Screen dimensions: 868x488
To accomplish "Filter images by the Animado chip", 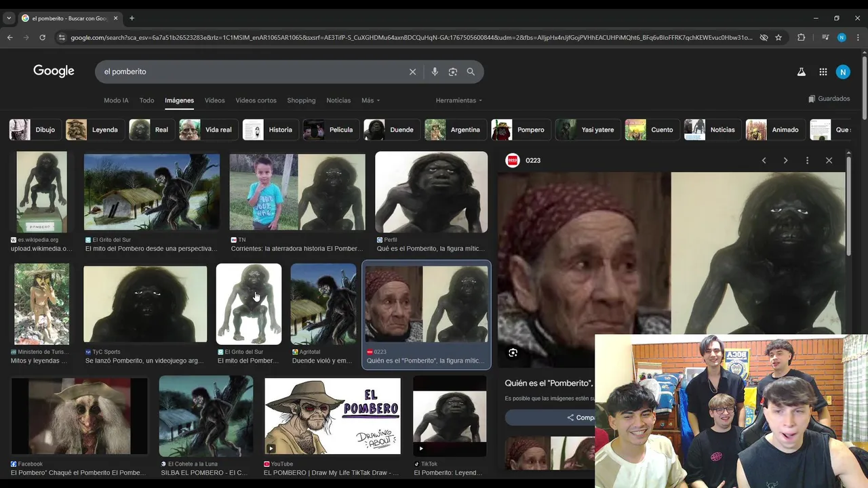I will coord(775,129).
